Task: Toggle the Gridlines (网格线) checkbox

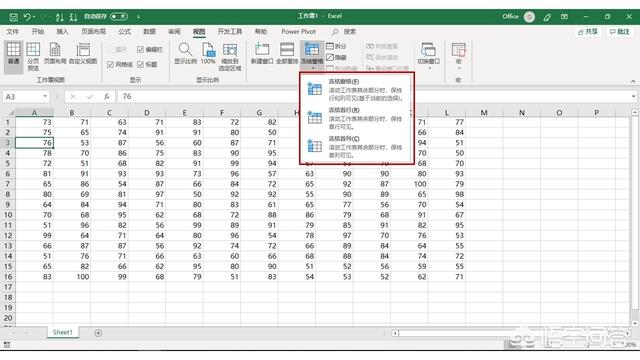Action: [x=110, y=64]
